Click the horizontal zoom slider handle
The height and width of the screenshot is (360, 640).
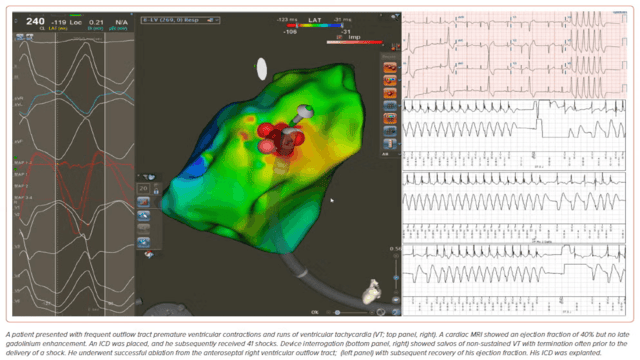coord(338,313)
